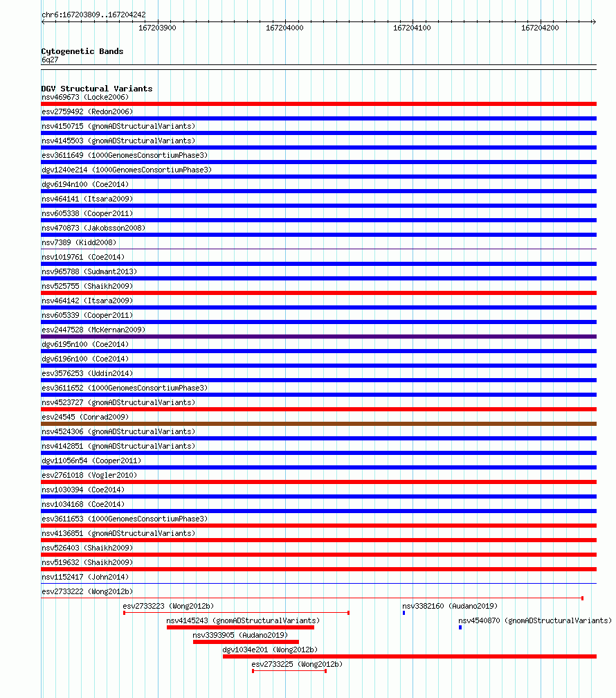
Task: Click the DGV Structural Variants track title
Action: (97, 89)
